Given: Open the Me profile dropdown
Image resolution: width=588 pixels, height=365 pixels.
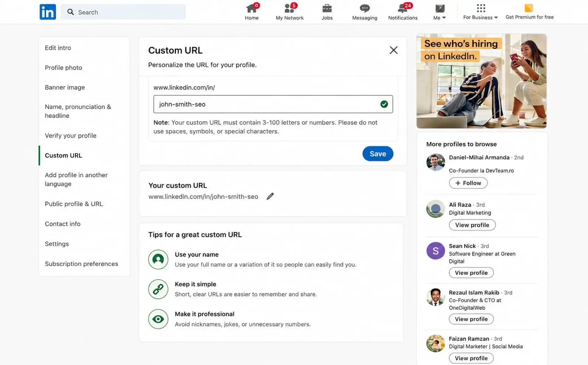Looking at the screenshot, I should 440,12.
